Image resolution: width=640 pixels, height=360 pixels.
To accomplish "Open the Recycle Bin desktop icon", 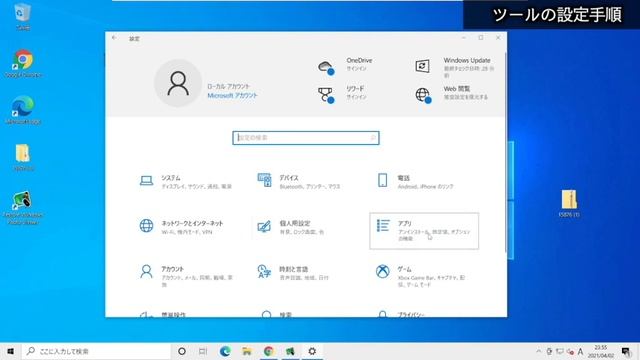I will point(22,16).
